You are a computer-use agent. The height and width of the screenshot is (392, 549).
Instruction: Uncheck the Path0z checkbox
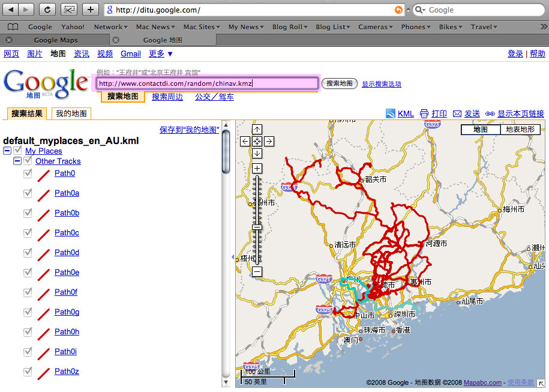tap(28, 372)
